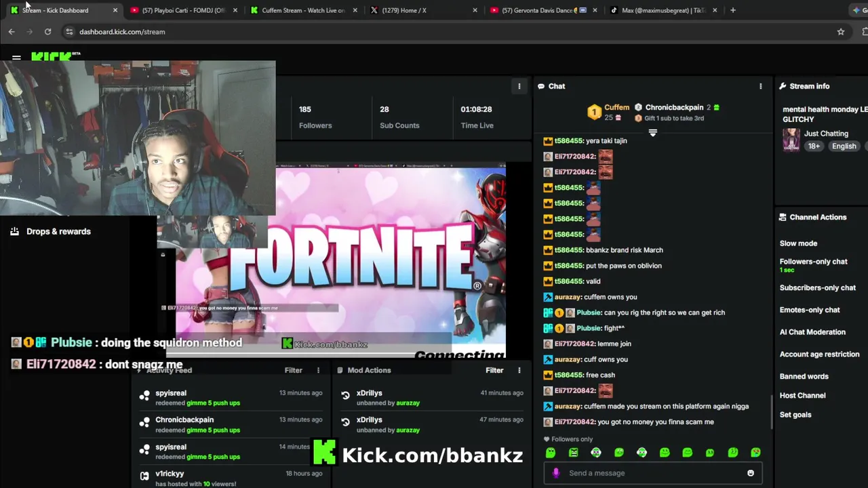
Task: Open the Chat panel three-dot menu
Action: [x=760, y=86]
